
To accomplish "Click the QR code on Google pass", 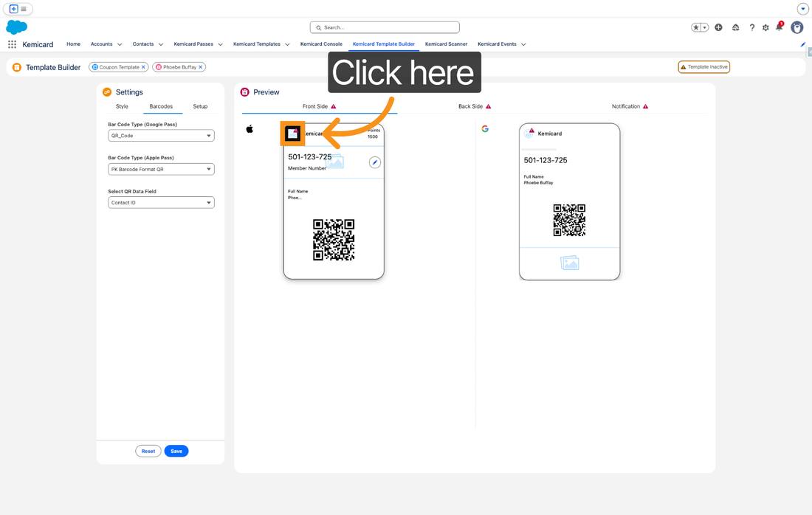I will [570, 220].
